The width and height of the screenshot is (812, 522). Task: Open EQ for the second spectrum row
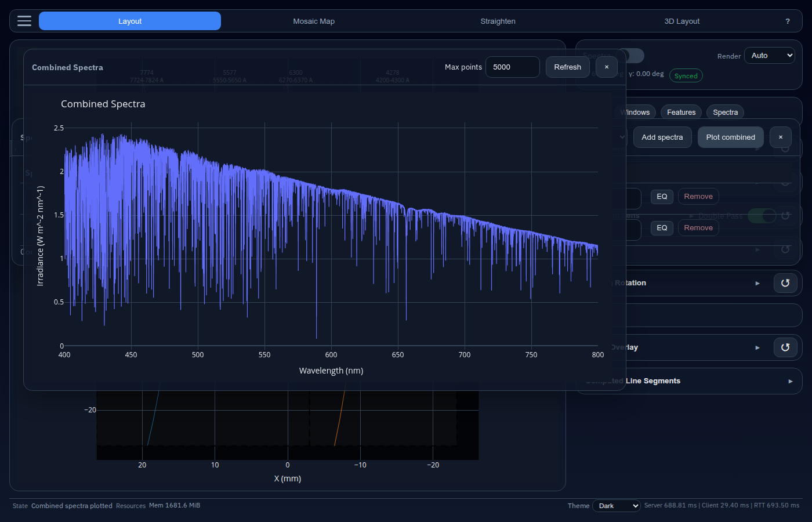pyautogui.click(x=662, y=228)
